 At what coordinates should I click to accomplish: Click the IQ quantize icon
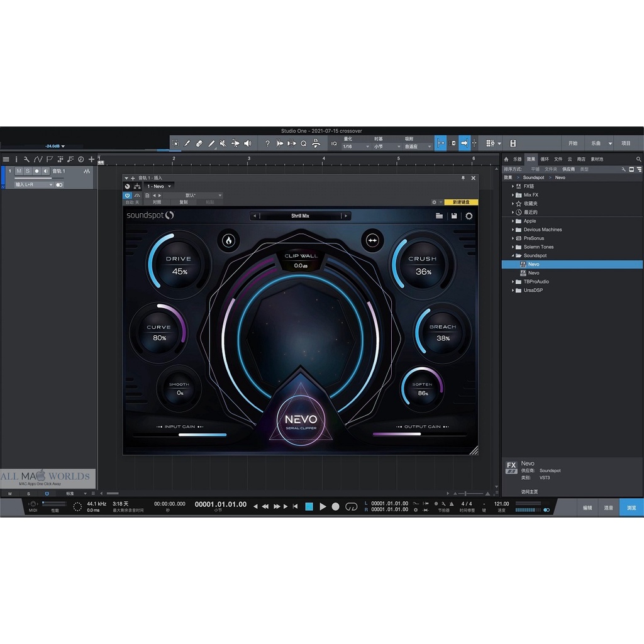[x=334, y=144]
